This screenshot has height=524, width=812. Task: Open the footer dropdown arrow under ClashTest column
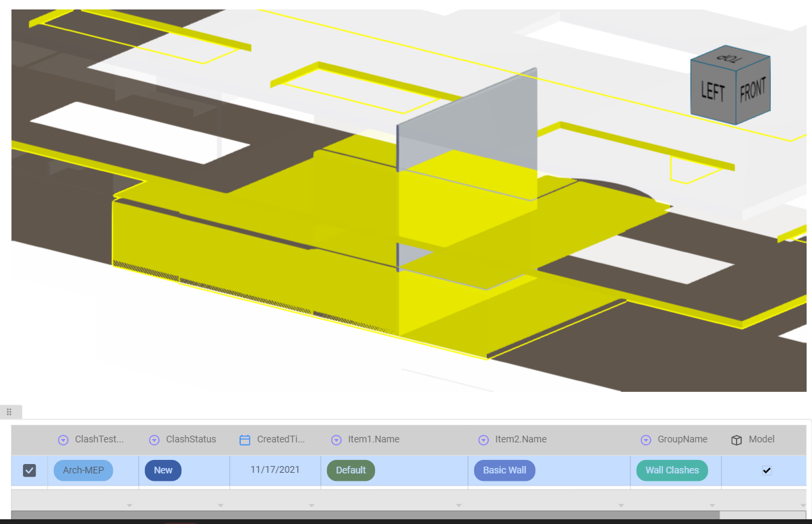coord(129,505)
